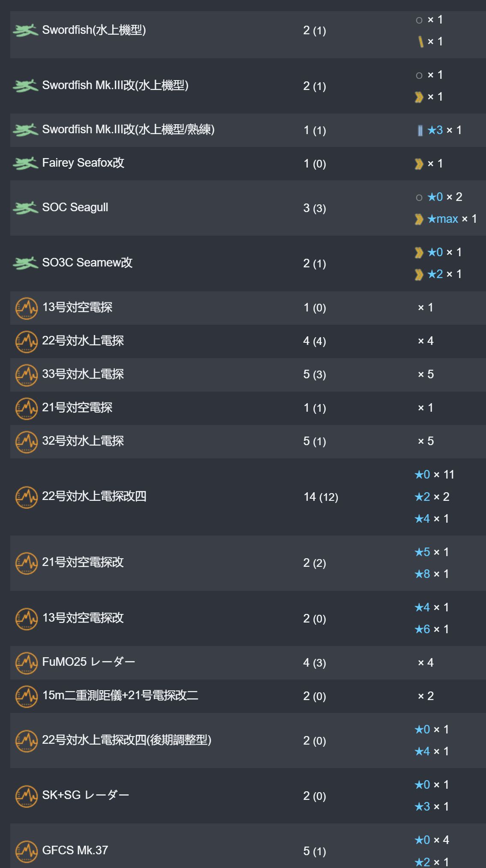
Task: Click the radar icon beside 13号対空電探
Action: [27, 308]
